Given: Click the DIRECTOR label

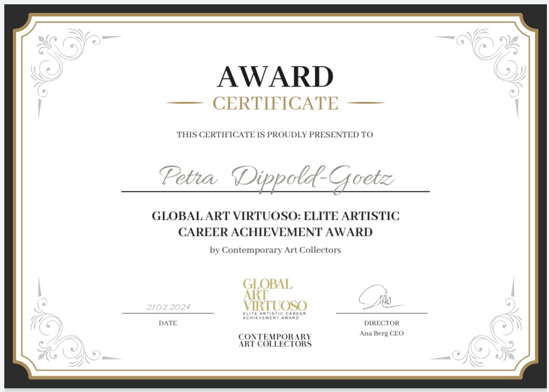Looking at the screenshot, I should [382, 323].
